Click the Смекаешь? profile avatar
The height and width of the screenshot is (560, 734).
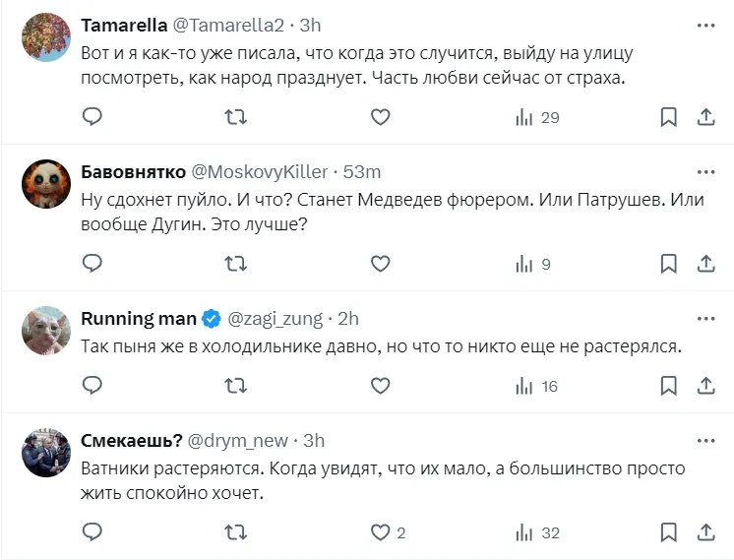[46, 453]
